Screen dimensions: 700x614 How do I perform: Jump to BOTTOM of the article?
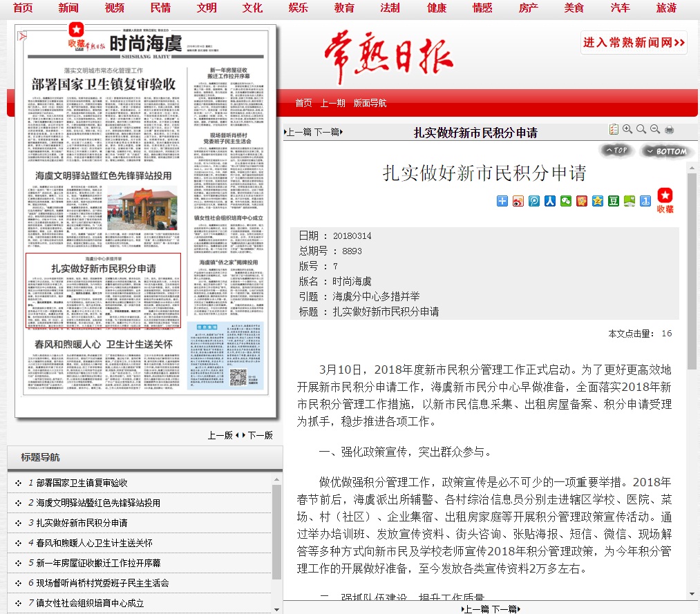pyautogui.click(x=667, y=151)
